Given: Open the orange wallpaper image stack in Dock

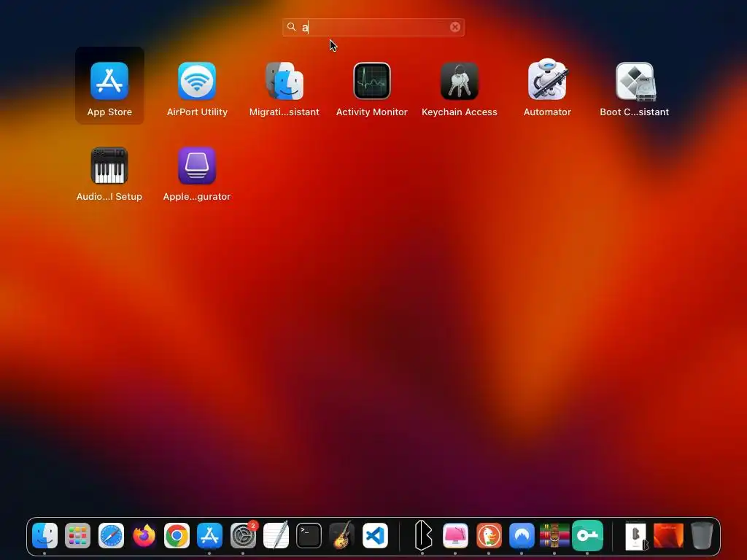Looking at the screenshot, I should coord(668,536).
